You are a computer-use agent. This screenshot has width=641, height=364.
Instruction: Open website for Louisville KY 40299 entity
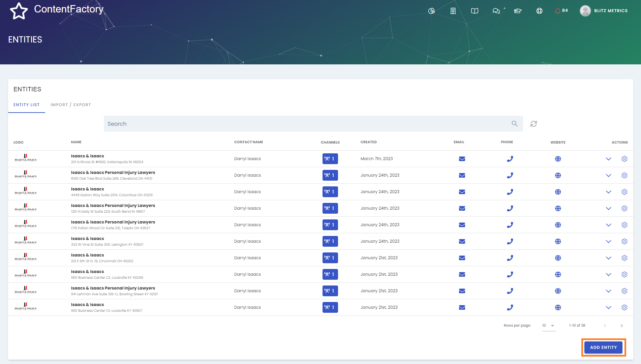(558, 274)
